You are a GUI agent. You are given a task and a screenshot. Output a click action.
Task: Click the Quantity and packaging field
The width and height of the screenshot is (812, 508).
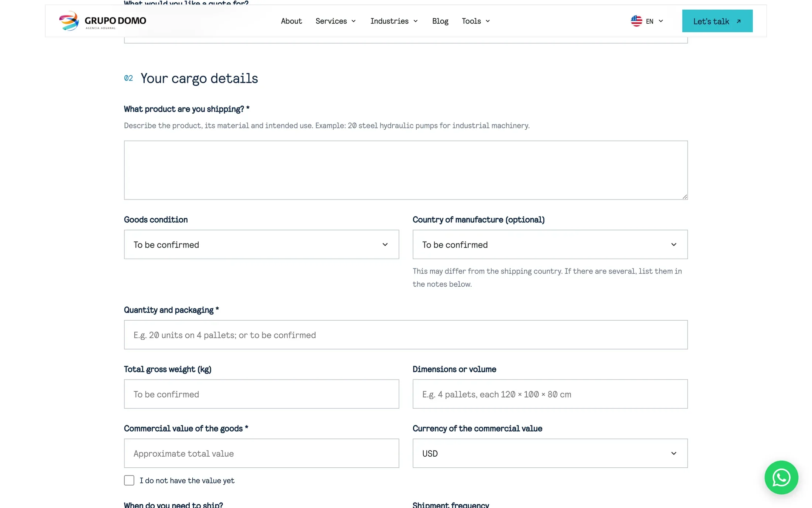coord(406,335)
